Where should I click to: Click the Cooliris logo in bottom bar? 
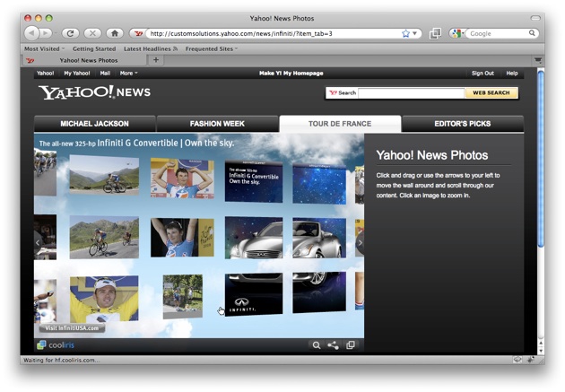pos(56,345)
